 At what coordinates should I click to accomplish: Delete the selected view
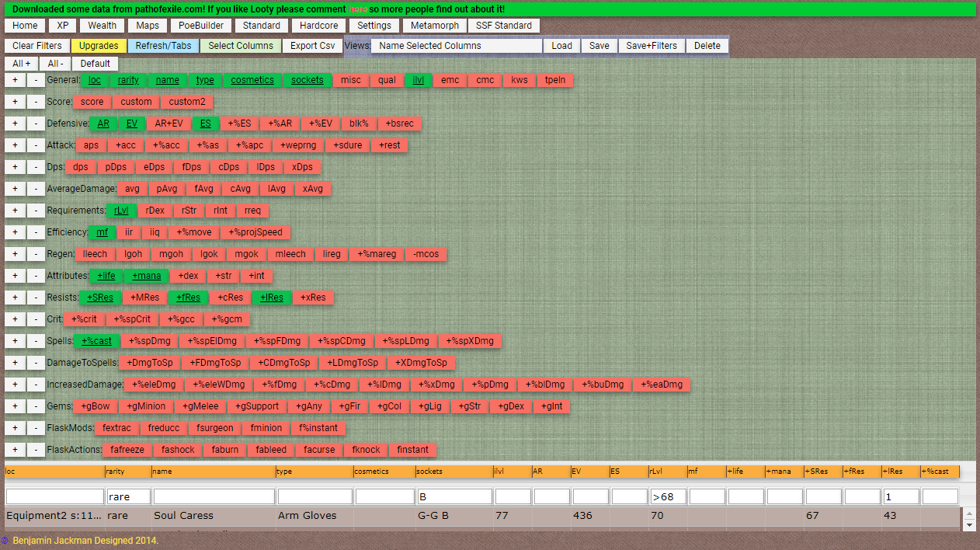coord(707,46)
